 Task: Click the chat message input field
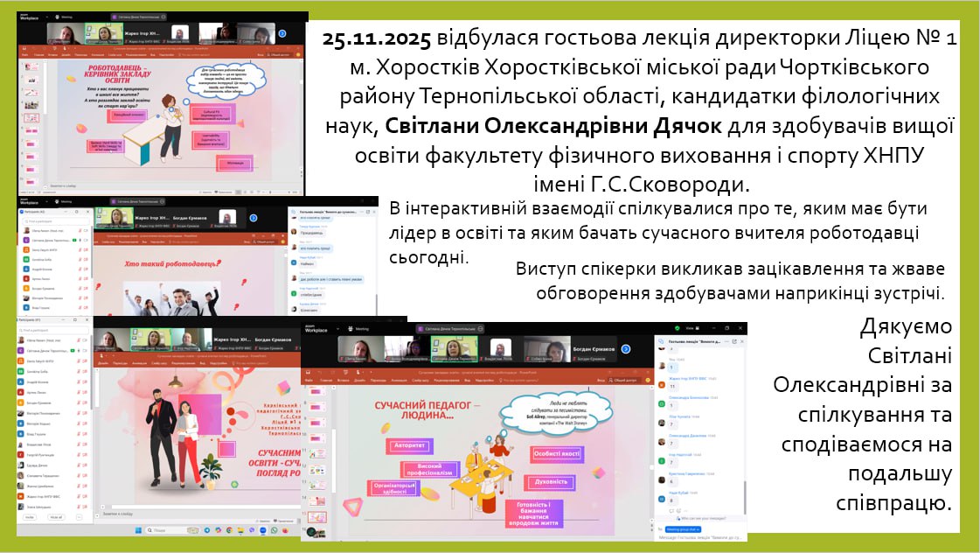(x=699, y=537)
